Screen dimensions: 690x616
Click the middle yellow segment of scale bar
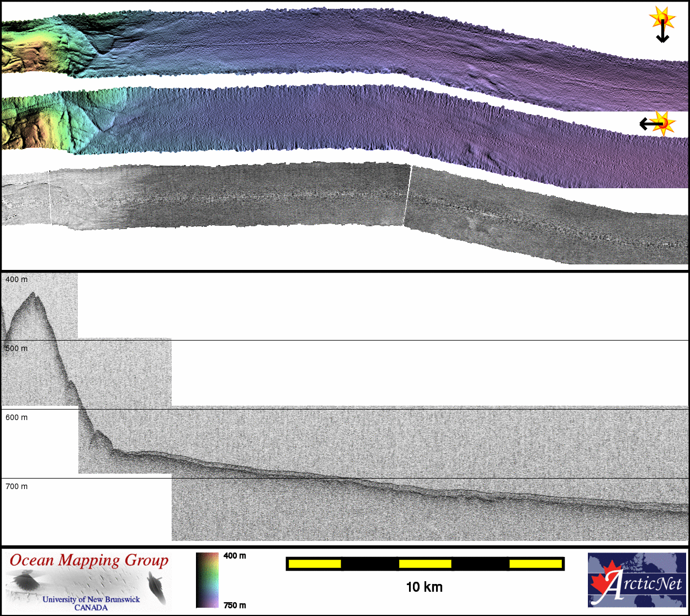click(424, 564)
